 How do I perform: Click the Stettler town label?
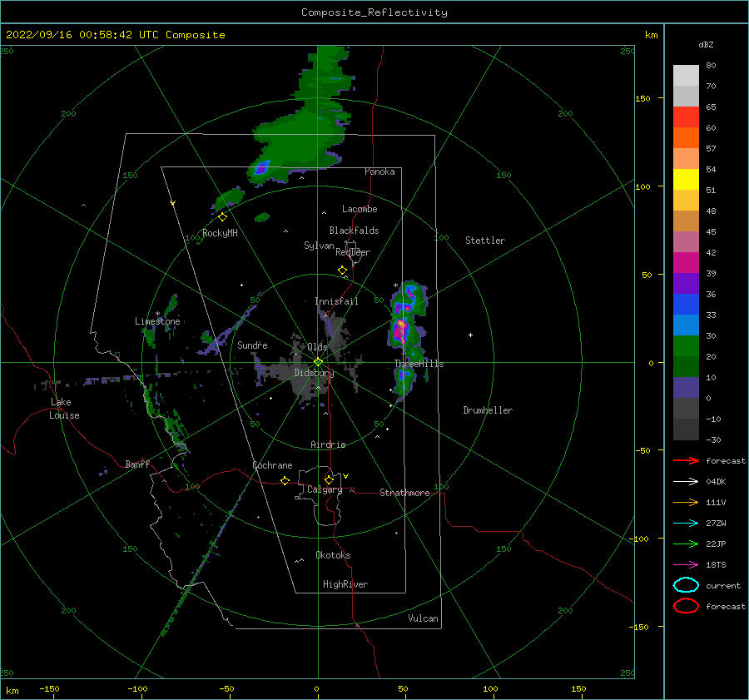click(485, 241)
